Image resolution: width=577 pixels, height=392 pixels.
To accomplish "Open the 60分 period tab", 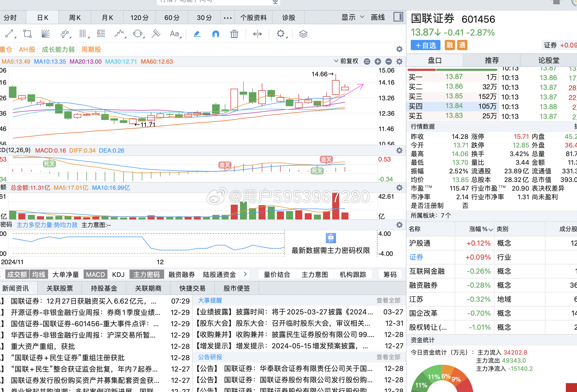I will tap(172, 18).
